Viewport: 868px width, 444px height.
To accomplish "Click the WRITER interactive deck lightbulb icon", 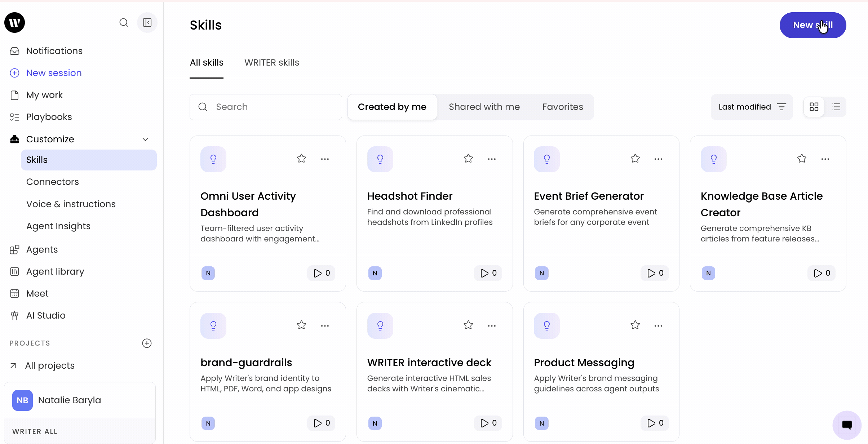I will coord(380,325).
